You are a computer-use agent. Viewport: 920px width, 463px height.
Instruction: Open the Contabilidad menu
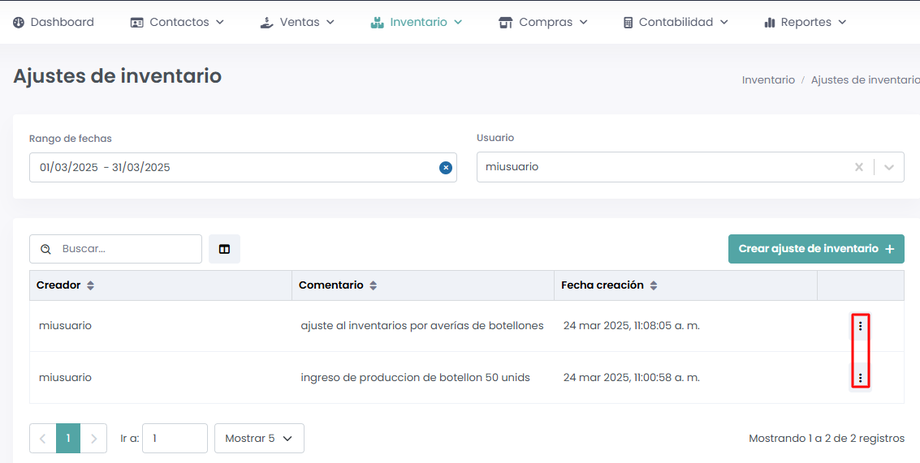(x=675, y=22)
